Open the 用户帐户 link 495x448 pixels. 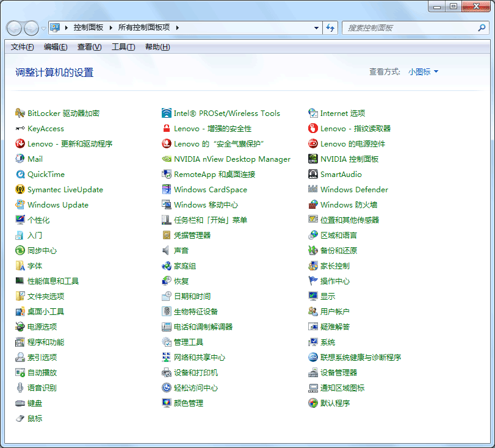coord(334,311)
